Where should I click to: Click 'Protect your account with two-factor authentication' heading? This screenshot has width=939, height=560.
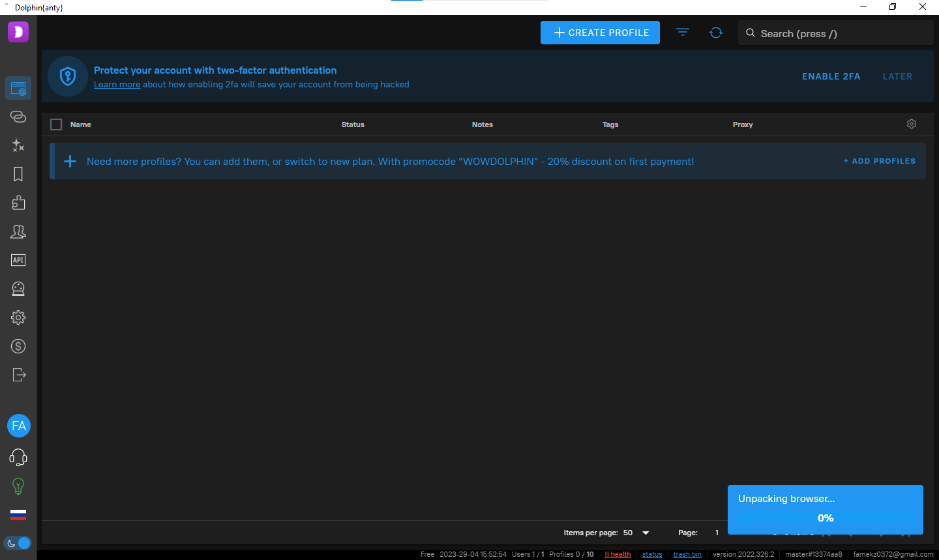coord(215,70)
